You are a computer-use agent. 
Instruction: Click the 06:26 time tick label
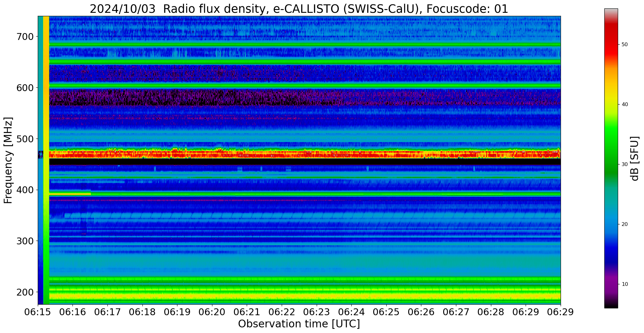click(x=421, y=312)
